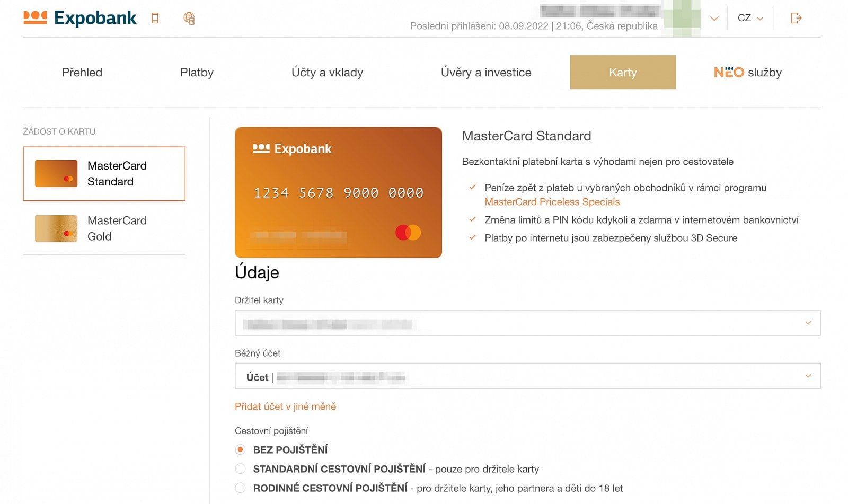Open the Platby tab
The height and width of the screenshot is (504, 848).
[197, 72]
